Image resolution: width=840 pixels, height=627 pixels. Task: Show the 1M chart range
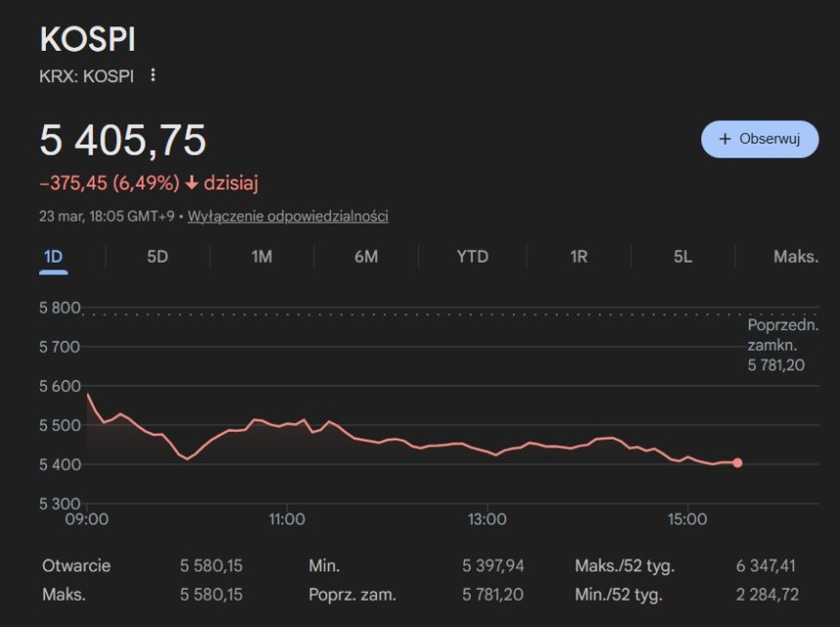(262, 257)
